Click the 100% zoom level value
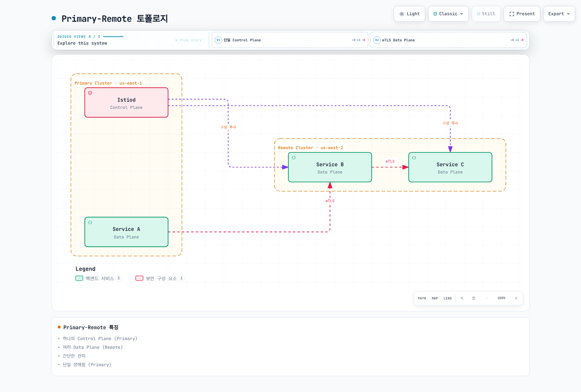Screen dimensions: 581x392 click(x=501, y=298)
